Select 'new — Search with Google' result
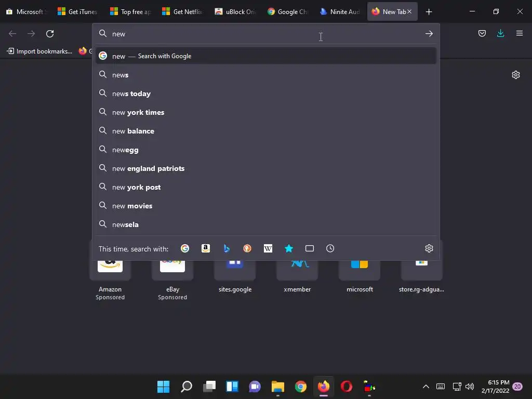The image size is (532, 399). coord(265,56)
